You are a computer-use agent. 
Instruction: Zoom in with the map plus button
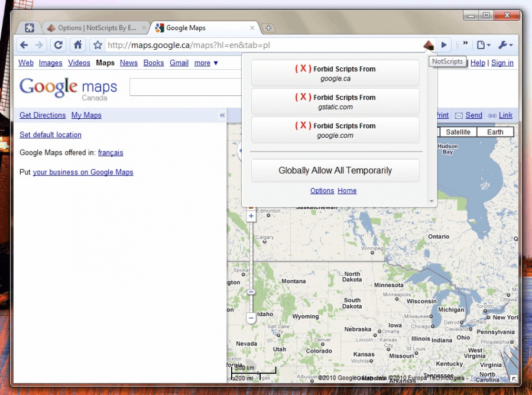[251, 216]
